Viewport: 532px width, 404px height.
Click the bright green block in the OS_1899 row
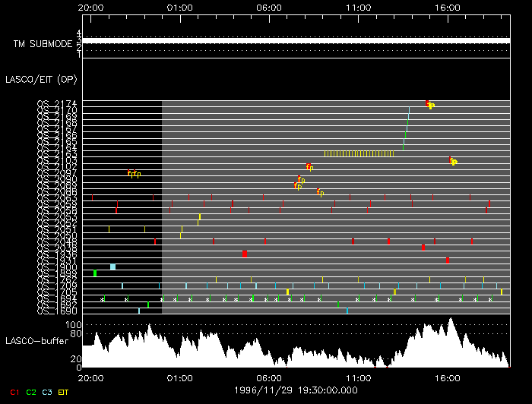[x=95, y=273]
